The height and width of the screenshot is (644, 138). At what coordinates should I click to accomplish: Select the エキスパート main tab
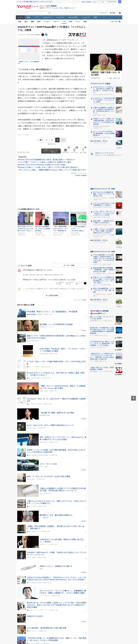[48, 17]
